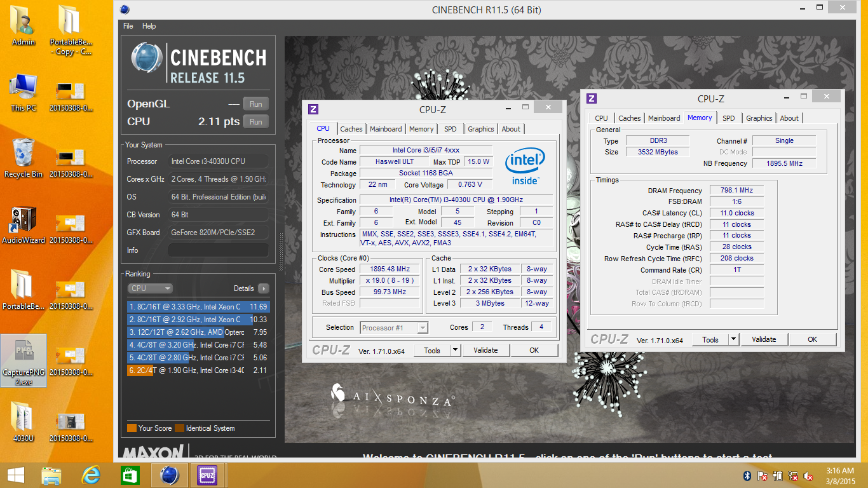Switch to Cinebench via its taskbar icon
Image resolution: width=868 pixels, height=488 pixels.
tap(170, 475)
